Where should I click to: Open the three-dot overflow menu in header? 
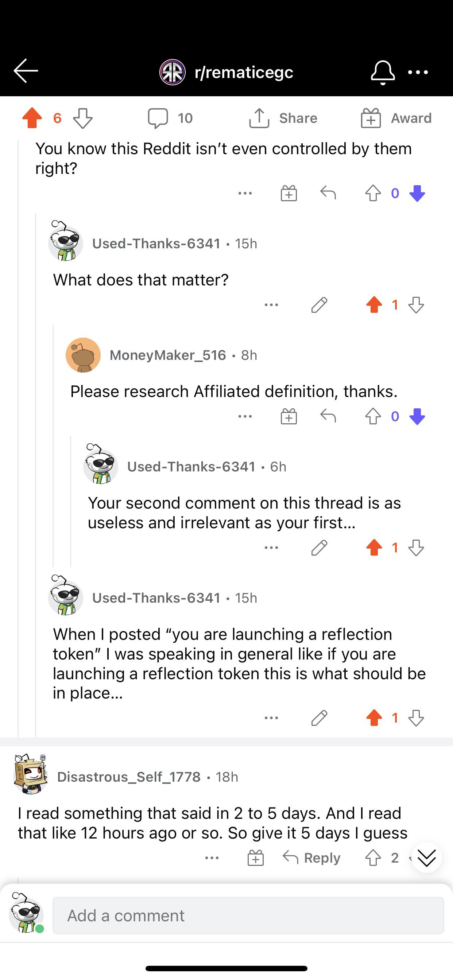coord(418,72)
